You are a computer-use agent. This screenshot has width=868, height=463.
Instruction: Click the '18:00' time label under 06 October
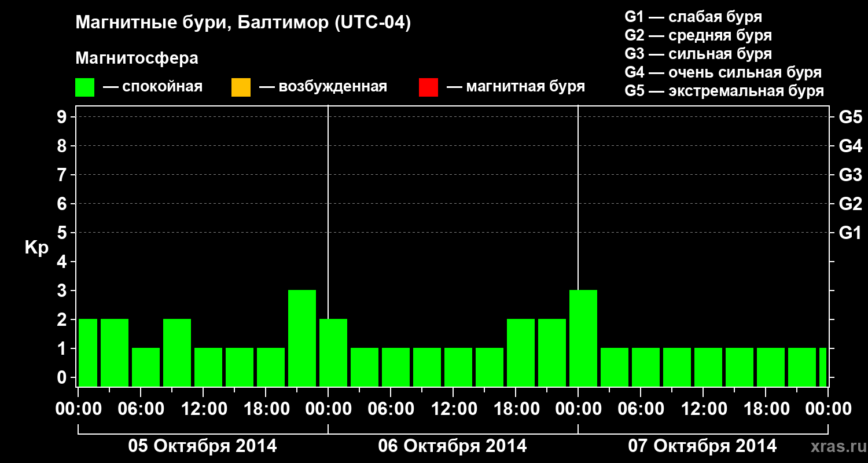click(x=516, y=409)
